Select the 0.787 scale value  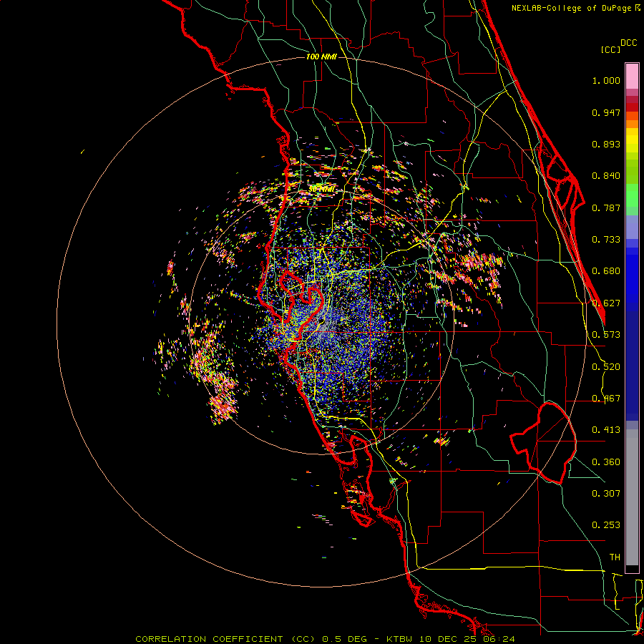point(606,208)
